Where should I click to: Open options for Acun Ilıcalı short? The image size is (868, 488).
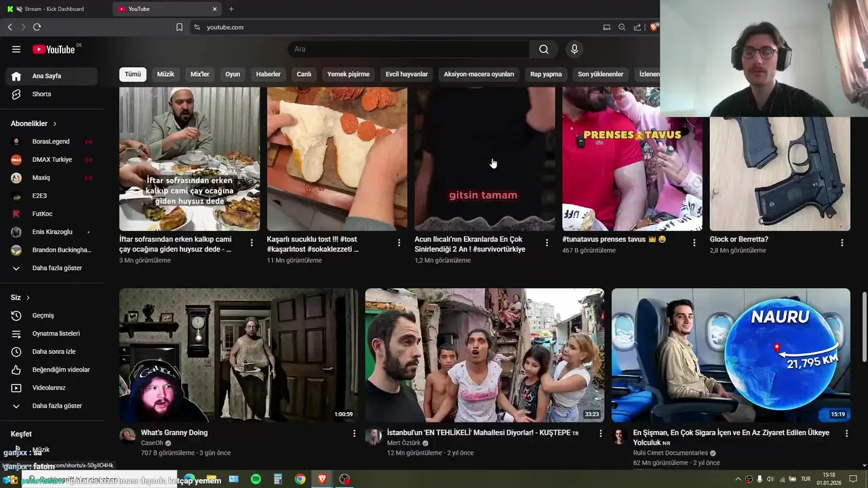click(x=547, y=243)
